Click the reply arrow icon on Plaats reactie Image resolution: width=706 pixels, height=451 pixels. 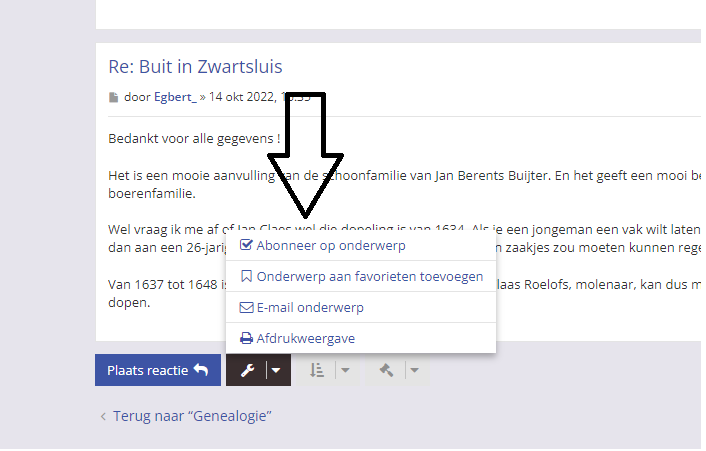[201, 370]
